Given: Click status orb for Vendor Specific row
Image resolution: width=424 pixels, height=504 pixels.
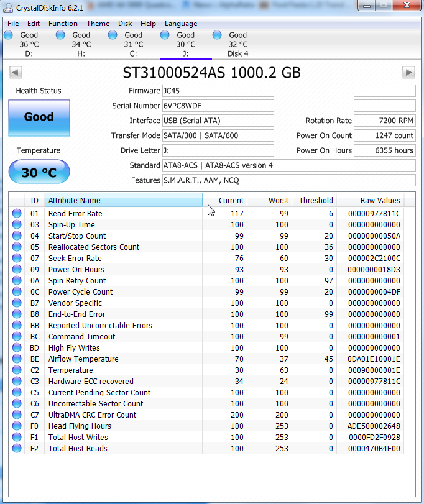Looking at the screenshot, I should click(x=17, y=303).
